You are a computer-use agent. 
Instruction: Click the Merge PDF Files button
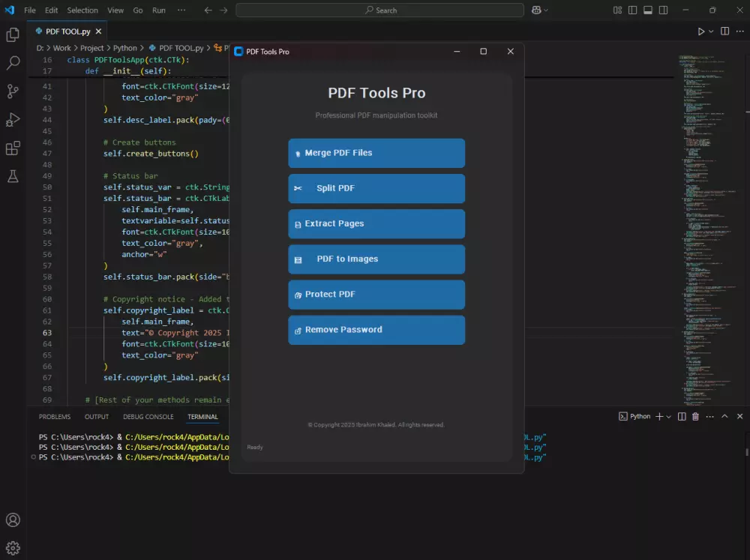pos(376,153)
